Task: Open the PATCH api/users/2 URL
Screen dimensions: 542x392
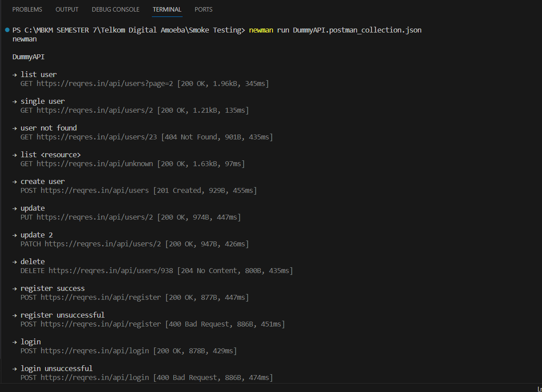Action: (x=102, y=244)
